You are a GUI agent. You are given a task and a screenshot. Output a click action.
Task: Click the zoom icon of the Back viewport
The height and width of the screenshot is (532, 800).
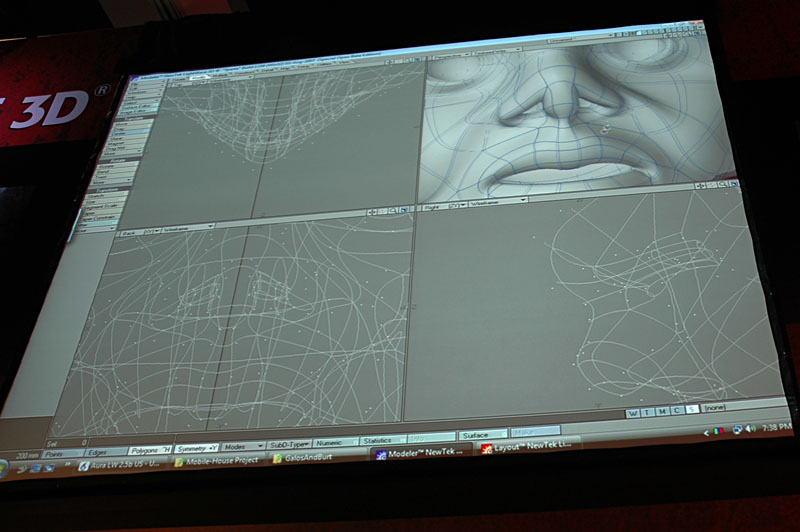[393, 212]
